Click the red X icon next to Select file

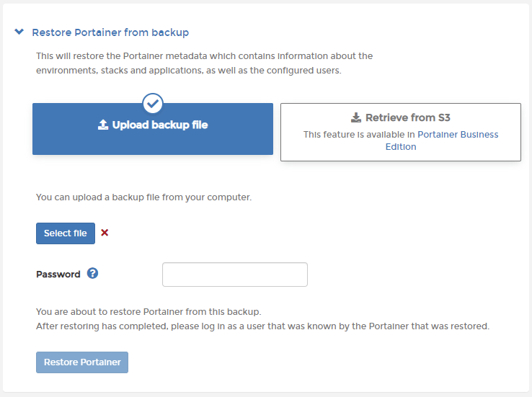tap(105, 233)
